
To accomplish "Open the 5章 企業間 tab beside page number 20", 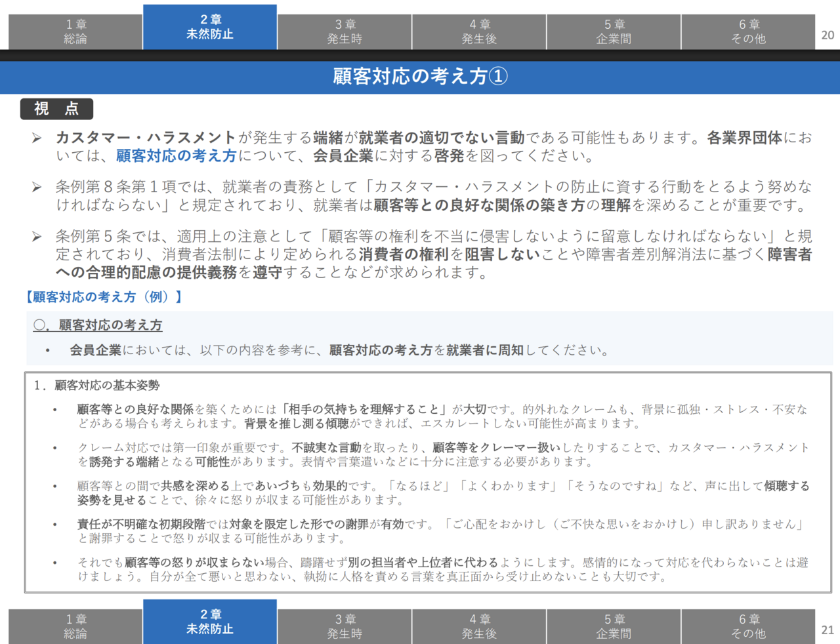I will coord(614,31).
